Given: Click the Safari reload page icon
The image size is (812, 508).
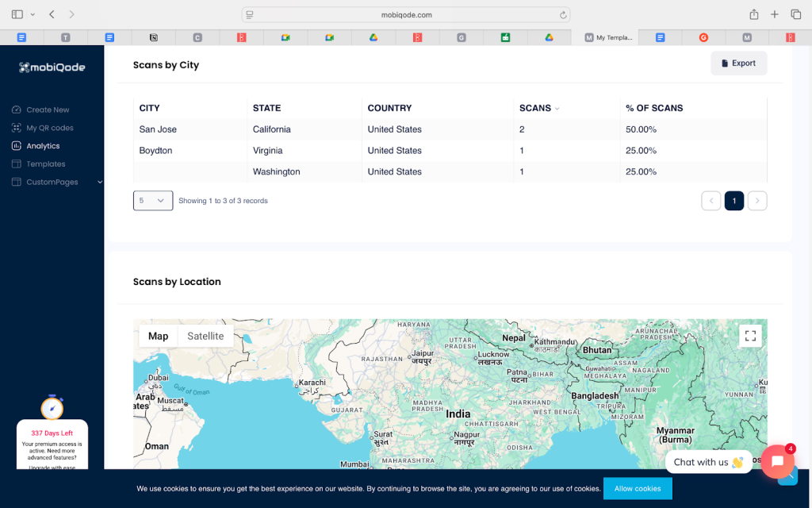Looking at the screenshot, I should (x=563, y=14).
